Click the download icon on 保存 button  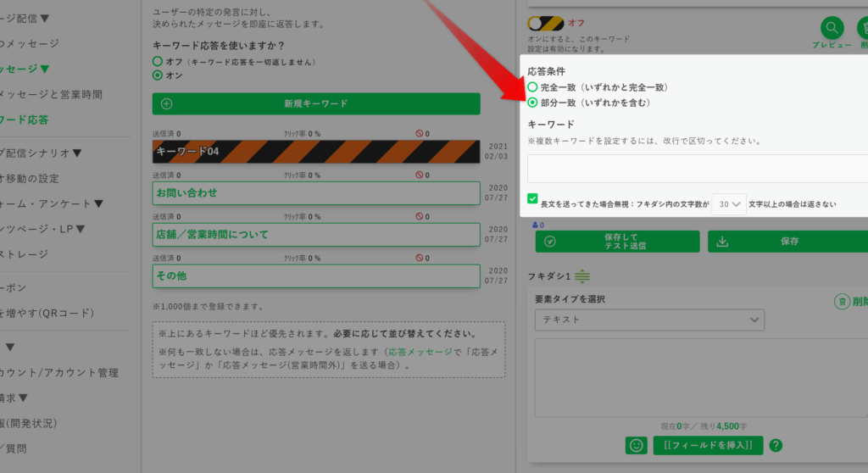[722, 242]
